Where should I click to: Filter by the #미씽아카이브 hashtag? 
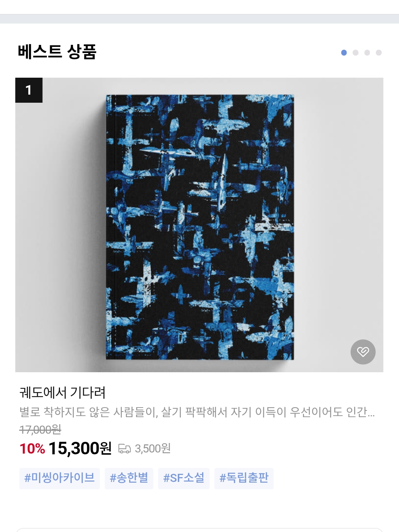coord(59,478)
